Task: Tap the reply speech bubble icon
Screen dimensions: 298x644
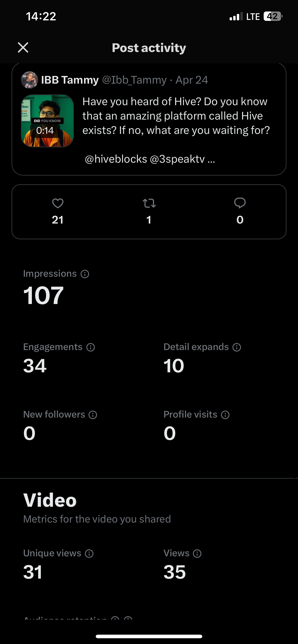Action: click(x=240, y=203)
